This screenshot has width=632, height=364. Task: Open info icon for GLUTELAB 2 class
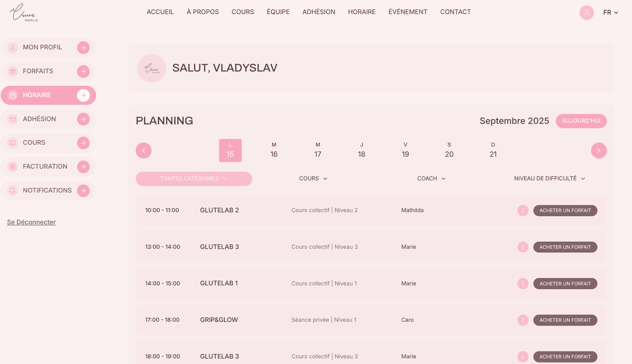[522, 210]
